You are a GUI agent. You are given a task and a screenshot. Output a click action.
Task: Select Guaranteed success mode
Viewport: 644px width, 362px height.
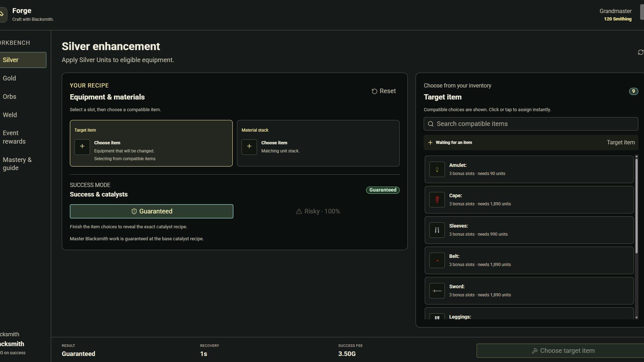(x=152, y=212)
